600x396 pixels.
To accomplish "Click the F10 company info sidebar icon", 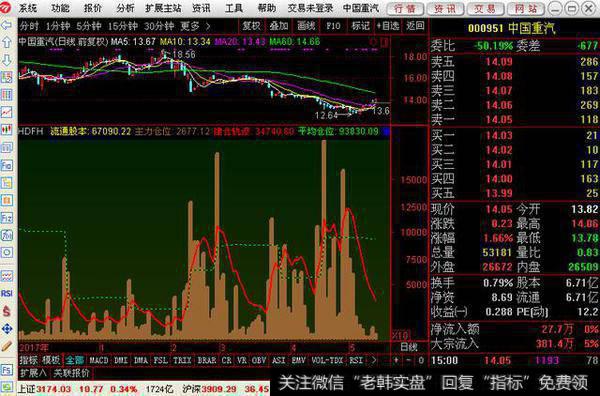I will point(7,165).
